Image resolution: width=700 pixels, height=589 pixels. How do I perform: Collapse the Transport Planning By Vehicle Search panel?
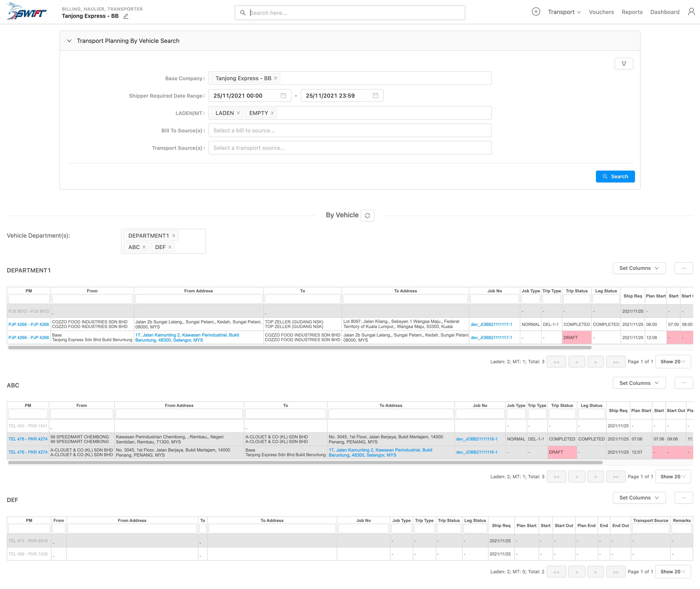point(69,41)
